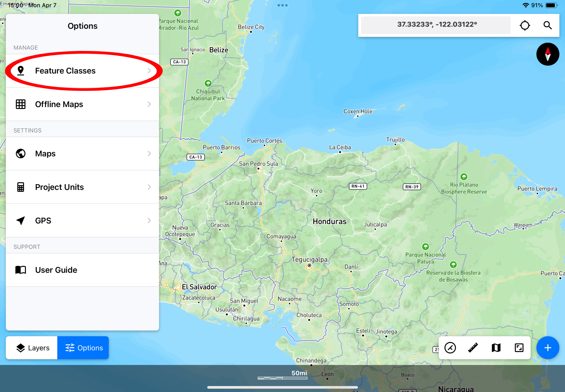Click the RN-41 road shield

[358, 186]
